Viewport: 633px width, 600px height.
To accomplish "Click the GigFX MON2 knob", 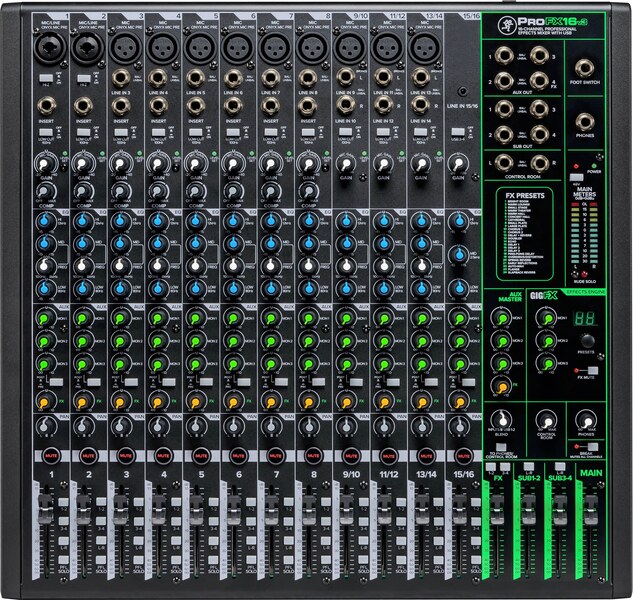I will coord(546,340).
